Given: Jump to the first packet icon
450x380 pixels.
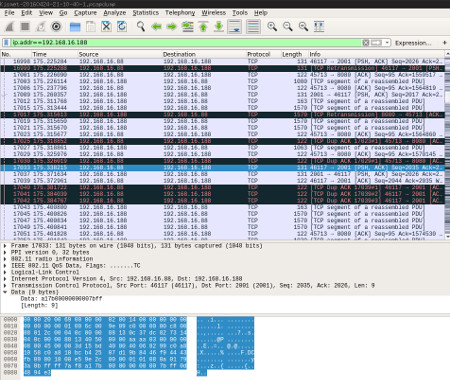Looking at the screenshot, I should tap(203, 27).
